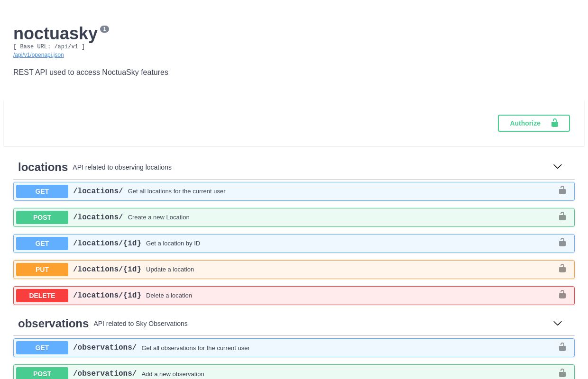Click lock icon on POST /observations/ row

click(562, 373)
